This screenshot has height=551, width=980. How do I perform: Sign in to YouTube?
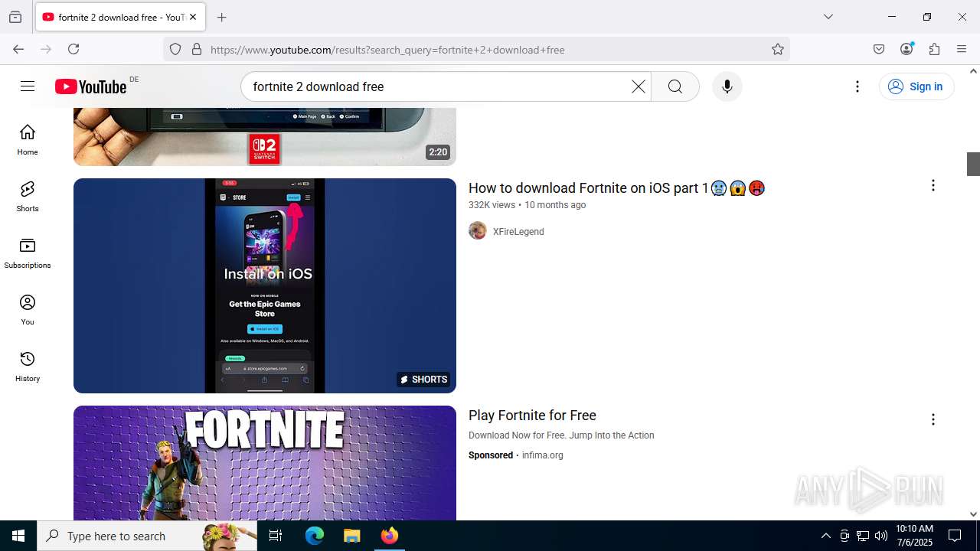click(916, 86)
